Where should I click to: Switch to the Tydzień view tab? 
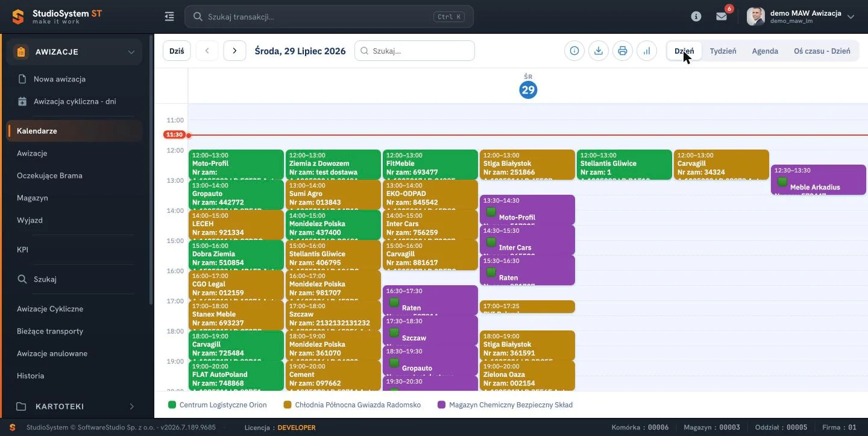click(x=723, y=51)
